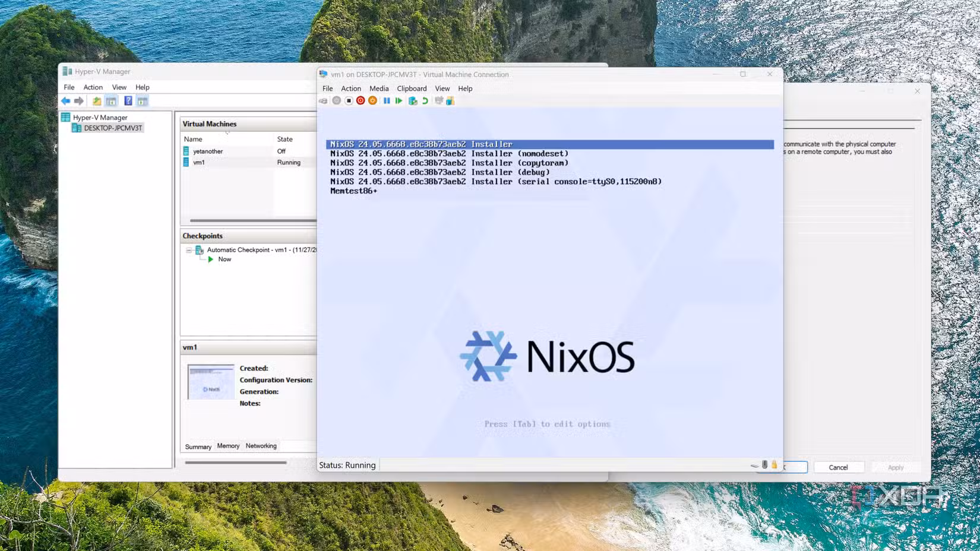Click the greyed Apply button in background dialog

[896, 467]
